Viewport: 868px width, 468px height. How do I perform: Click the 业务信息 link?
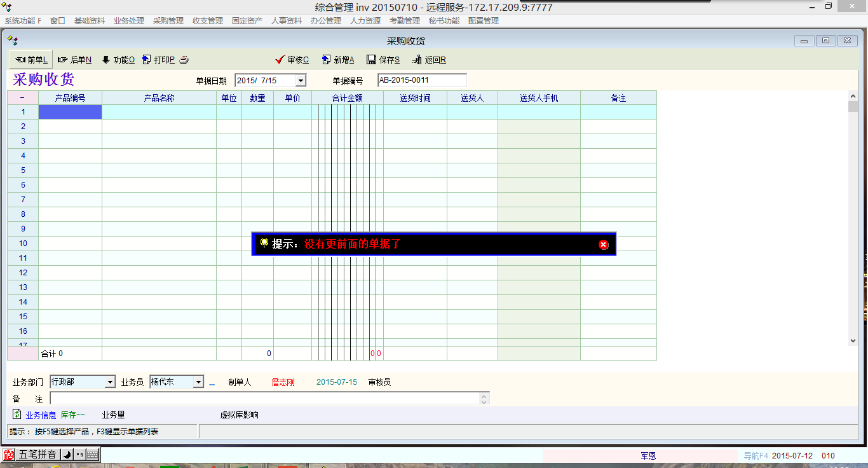click(41, 415)
